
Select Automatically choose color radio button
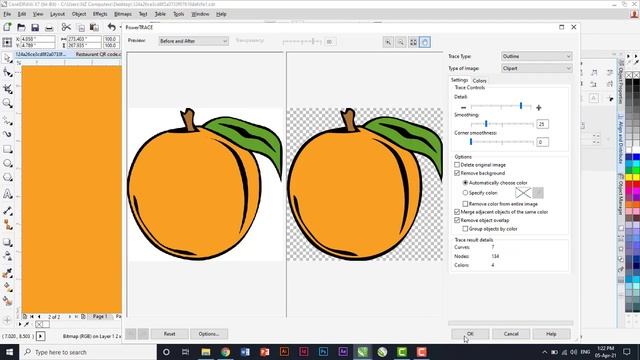tap(465, 183)
